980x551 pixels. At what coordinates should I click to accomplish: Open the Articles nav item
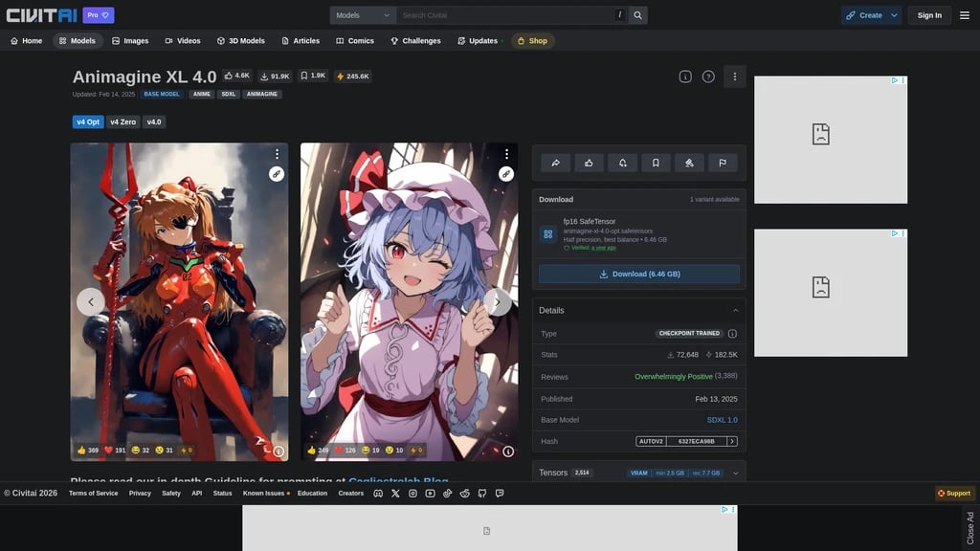pyautogui.click(x=301, y=40)
